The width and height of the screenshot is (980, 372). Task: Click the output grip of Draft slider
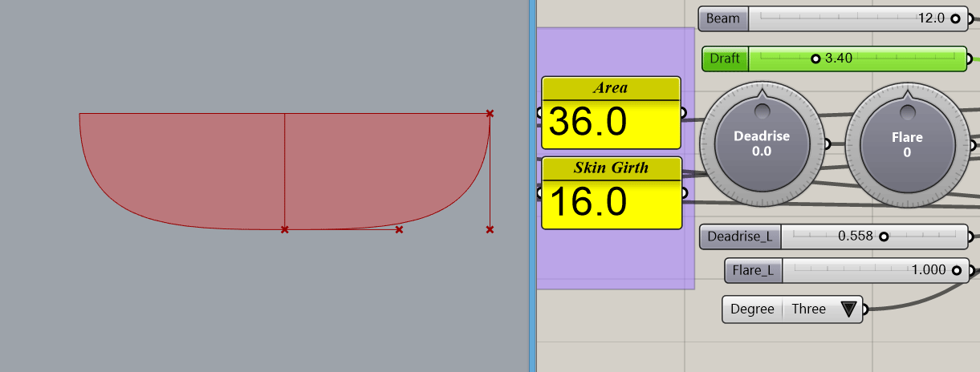pos(970,59)
